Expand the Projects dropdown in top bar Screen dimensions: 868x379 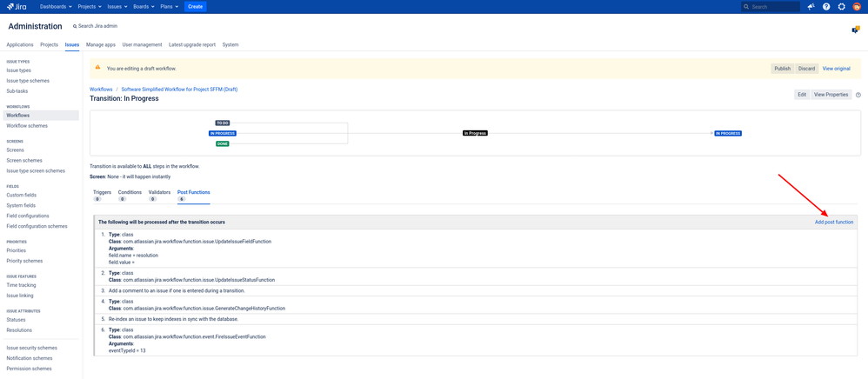[x=90, y=7]
